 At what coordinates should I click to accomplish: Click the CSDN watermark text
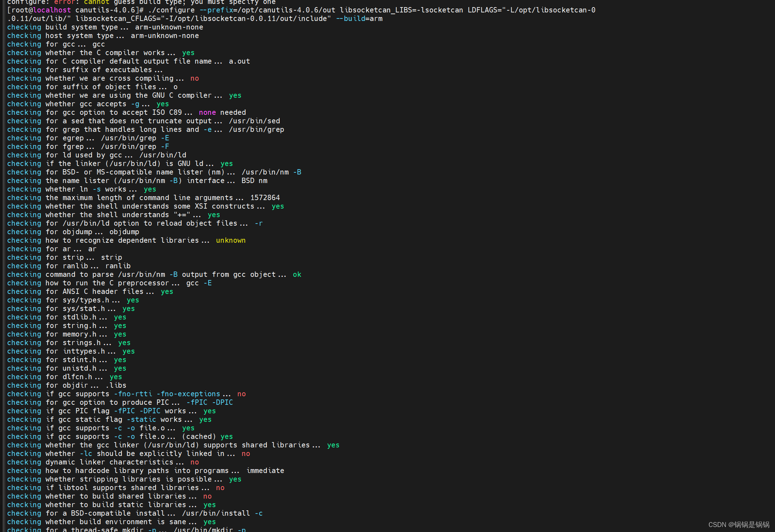point(738,525)
